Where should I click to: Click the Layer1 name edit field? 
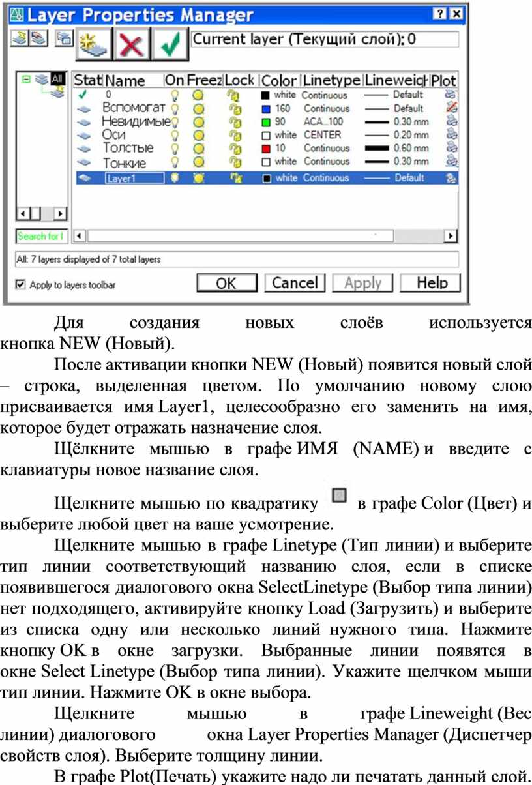point(133,179)
